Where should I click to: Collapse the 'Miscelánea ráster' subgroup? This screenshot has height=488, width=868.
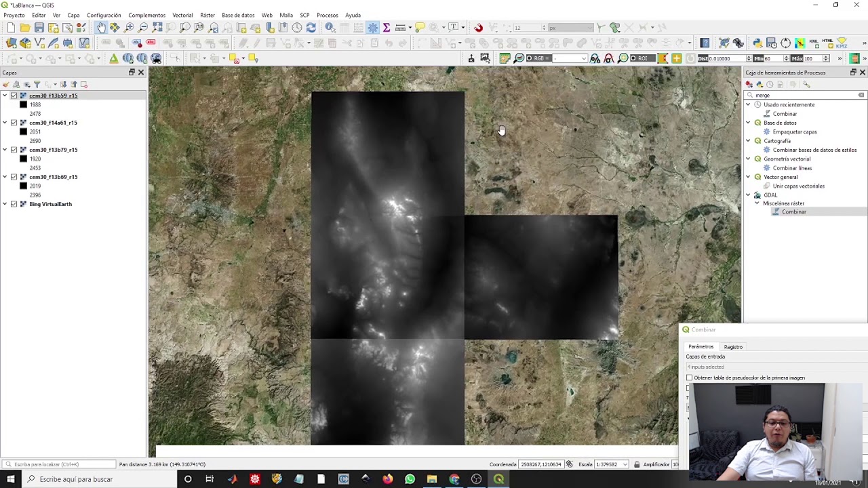757,203
